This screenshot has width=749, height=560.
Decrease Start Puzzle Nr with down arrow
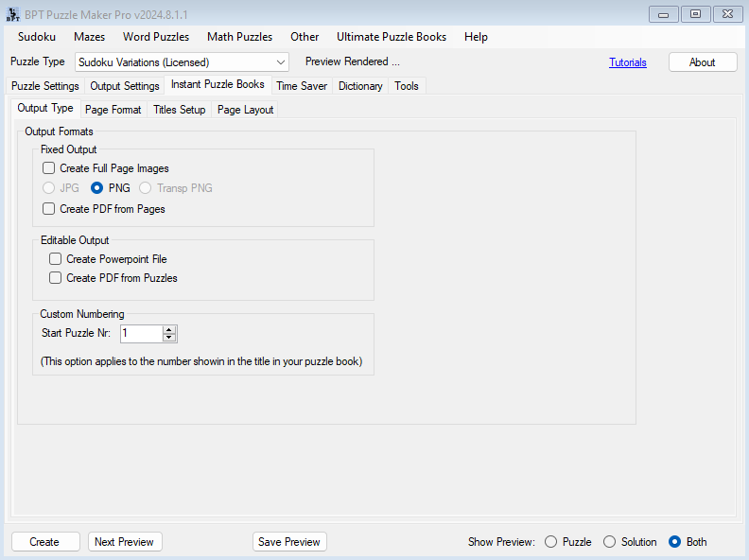169,338
